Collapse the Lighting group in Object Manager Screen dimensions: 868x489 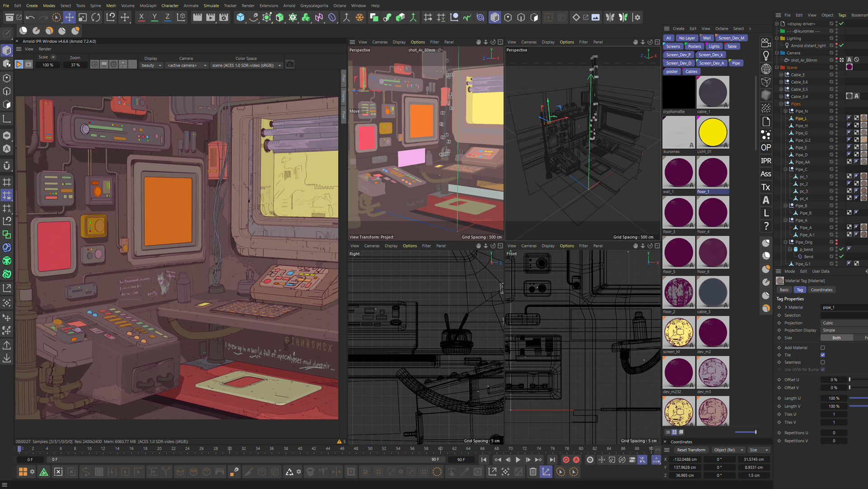pos(777,38)
